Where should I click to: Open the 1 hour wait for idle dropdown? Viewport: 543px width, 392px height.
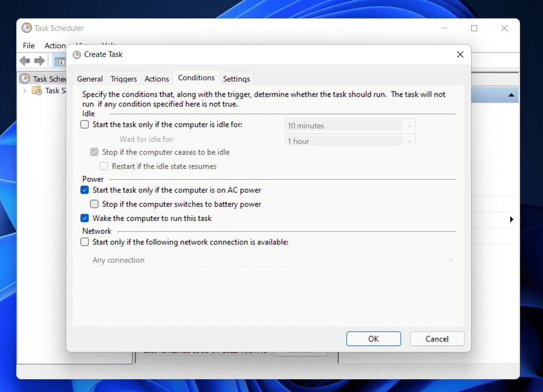pos(350,141)
